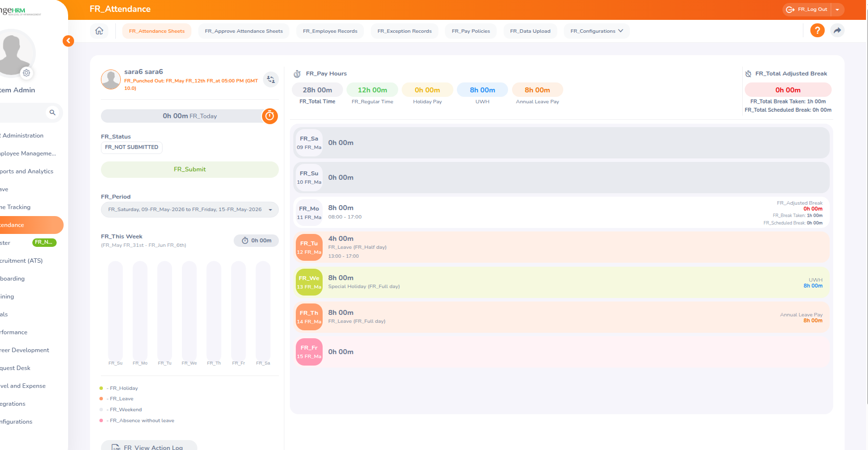The height and width of the screenshot is (450, 868).
Task: Open Request Desk in the sidebar
Action: pyautogui.click(x=15, y=368)
